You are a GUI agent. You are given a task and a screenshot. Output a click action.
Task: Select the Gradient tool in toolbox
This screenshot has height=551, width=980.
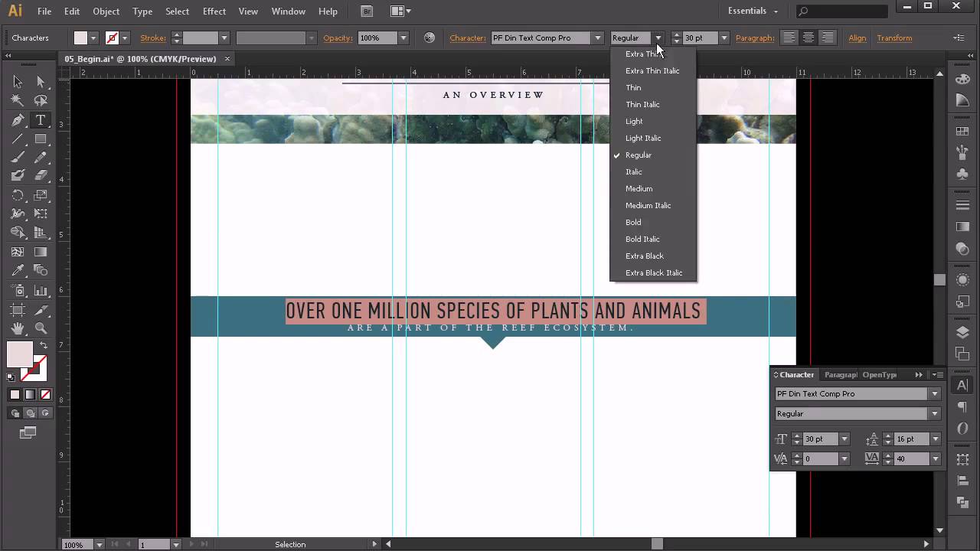(41, 252)
